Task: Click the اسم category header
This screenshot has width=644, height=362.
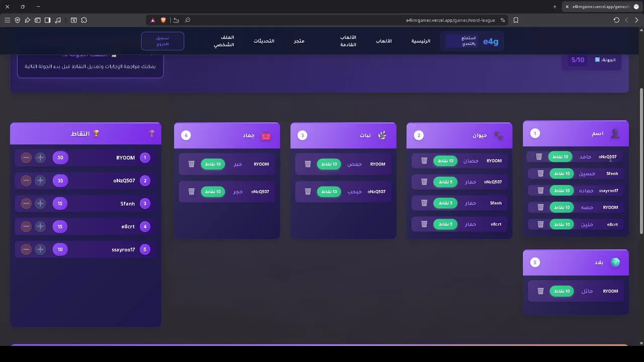Action: [x=576, y=133]
